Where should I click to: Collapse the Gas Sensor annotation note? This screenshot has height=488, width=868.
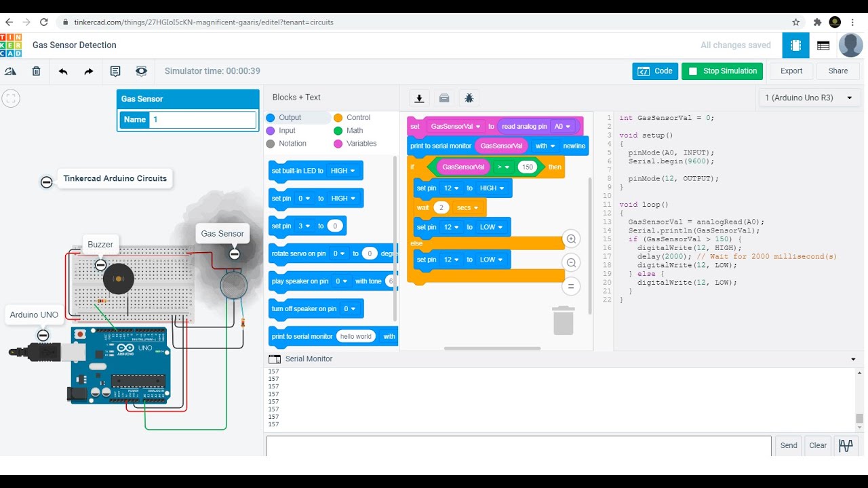(234, 253)
